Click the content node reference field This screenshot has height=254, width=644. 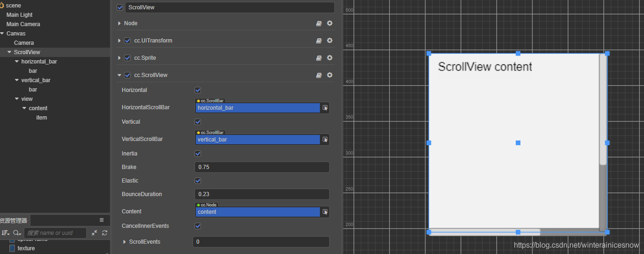coord(258,212)
